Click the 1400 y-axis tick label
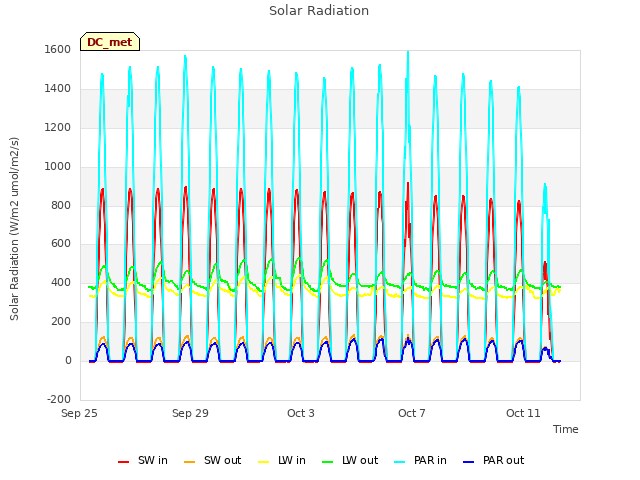 click(x=58, y=89)
